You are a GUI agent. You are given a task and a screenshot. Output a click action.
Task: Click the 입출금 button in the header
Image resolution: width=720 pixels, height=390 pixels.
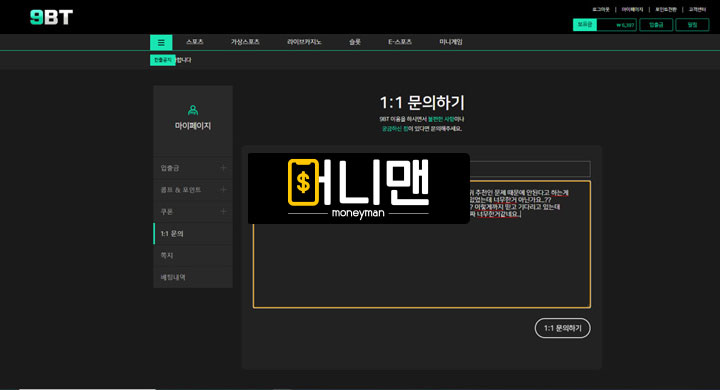pyautogui.click(x=656, y=25)
